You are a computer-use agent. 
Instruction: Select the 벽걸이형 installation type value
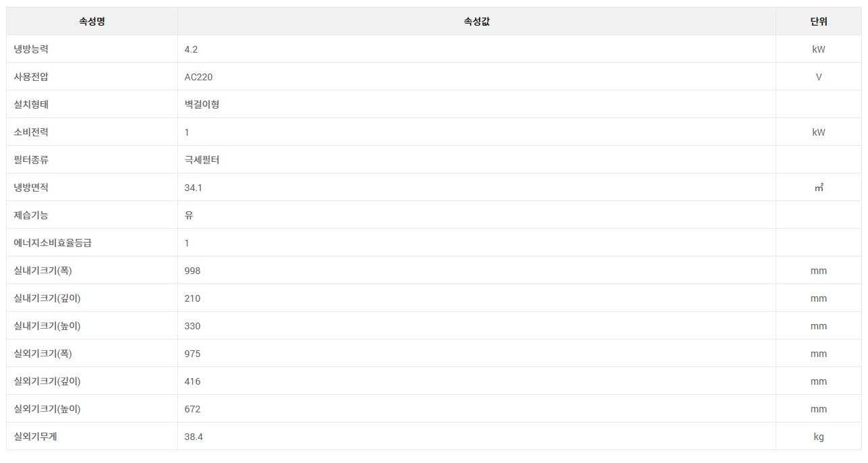click(x=202, y=105)
